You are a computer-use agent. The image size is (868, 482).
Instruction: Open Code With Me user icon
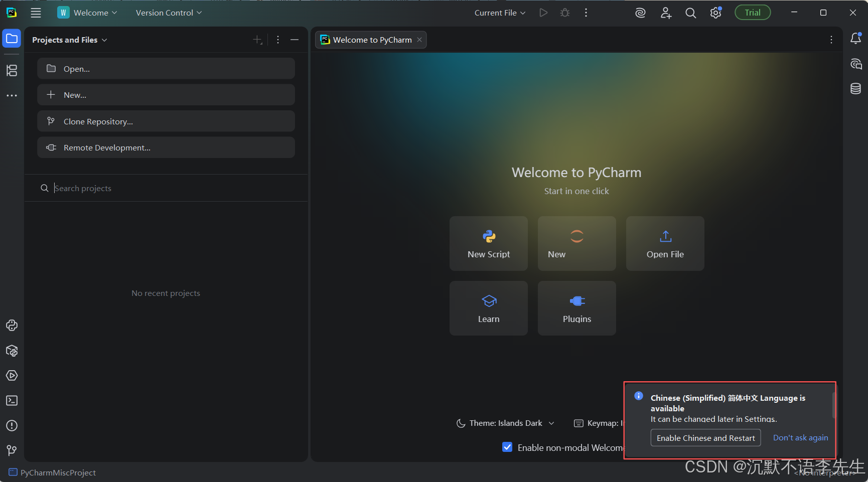point(666,13)
